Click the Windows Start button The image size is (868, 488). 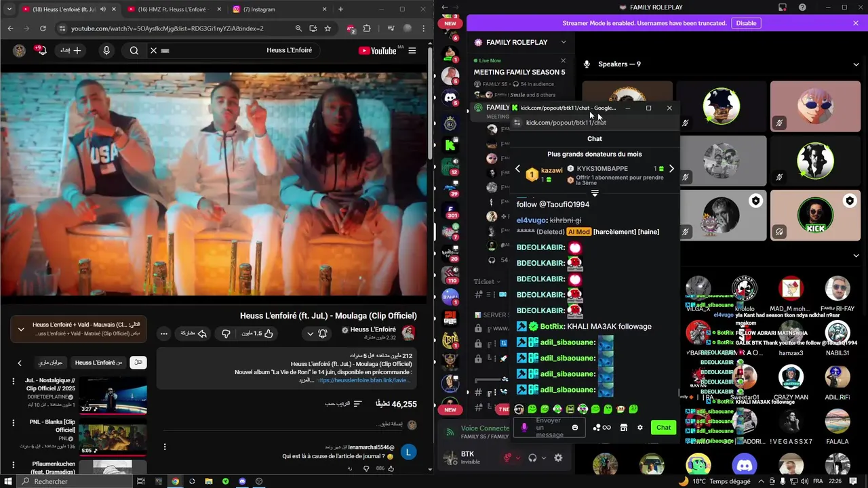coord(9,481)
